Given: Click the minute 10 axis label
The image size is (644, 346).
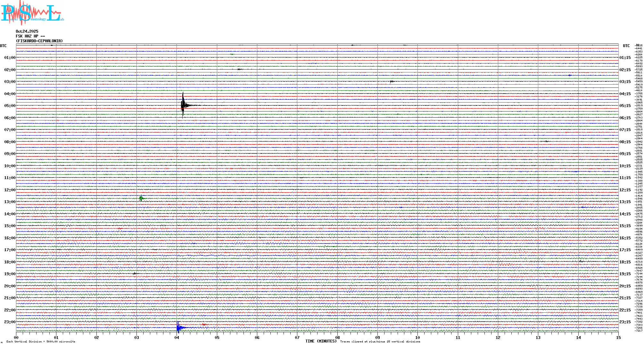Looking at the screenshot, I should (x=417, y=337).
